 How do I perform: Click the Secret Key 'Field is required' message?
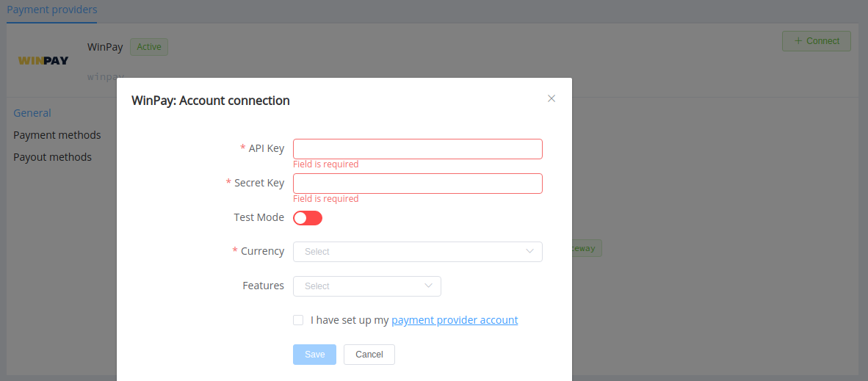(325, 199)
